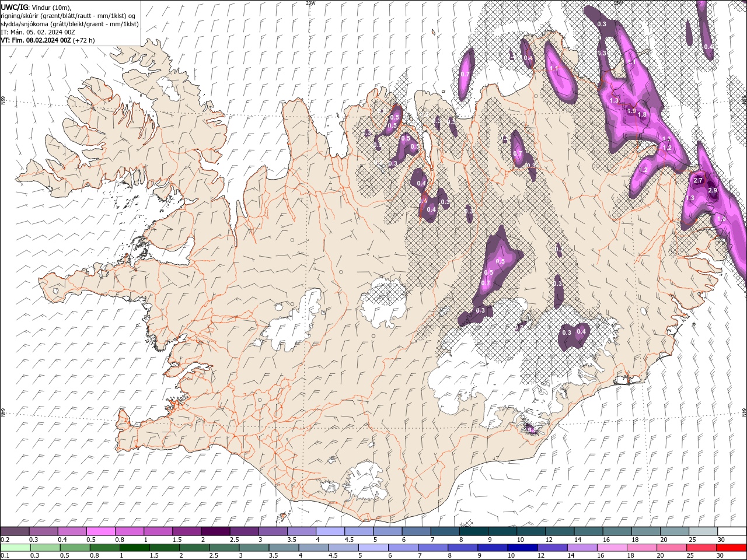Click the crimson swatch between 25 and 30, lower legend
Image resolution: width=747 pixels, height=560 pixels.
coord(701,548)
